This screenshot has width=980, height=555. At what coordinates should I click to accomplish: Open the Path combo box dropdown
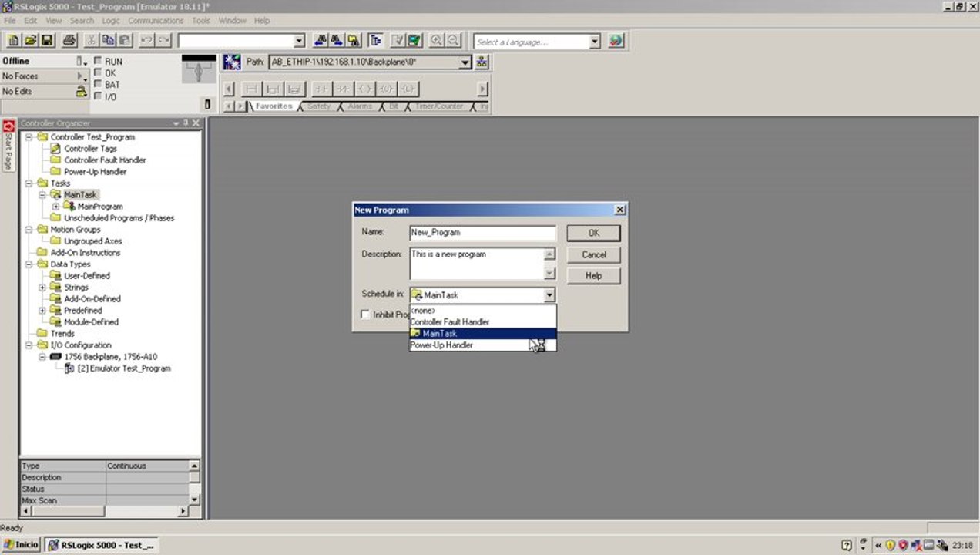point(465,62)
